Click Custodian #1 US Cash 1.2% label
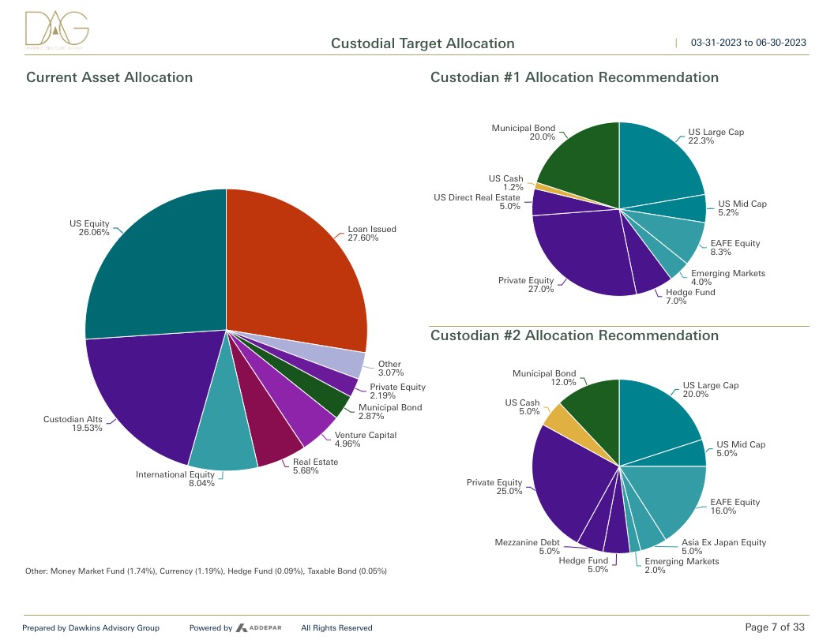834x644 pixels. click(x=505, y=182)
